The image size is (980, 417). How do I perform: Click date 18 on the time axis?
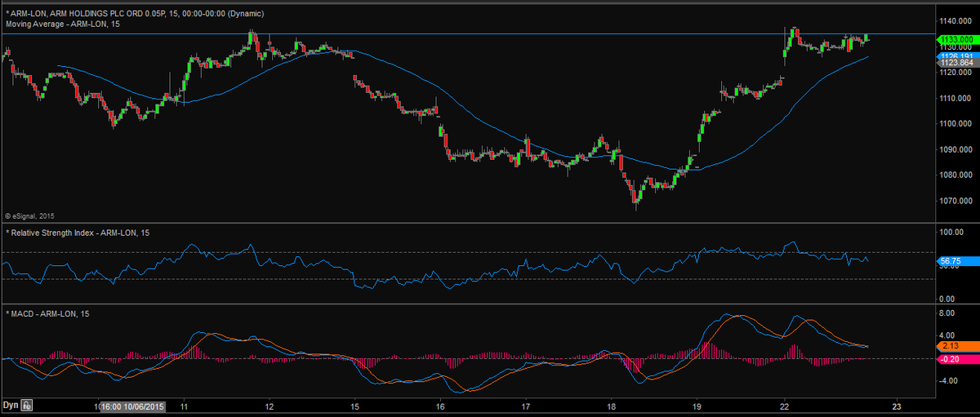[611, 406]
